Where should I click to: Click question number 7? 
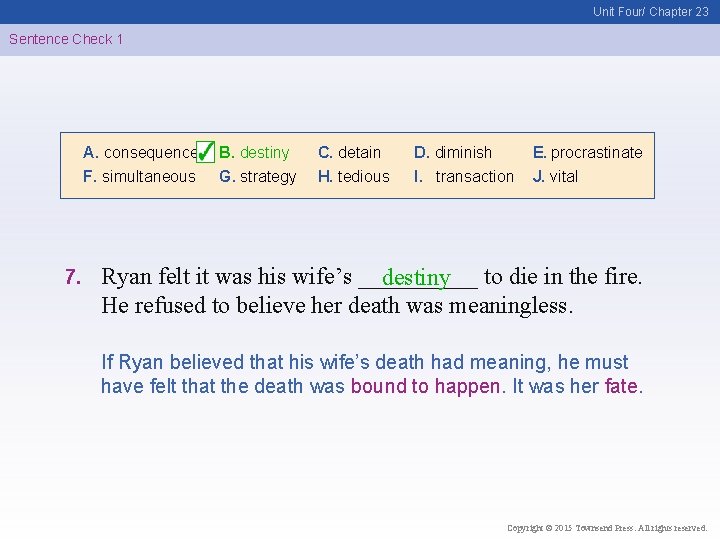tap(73, 277)
